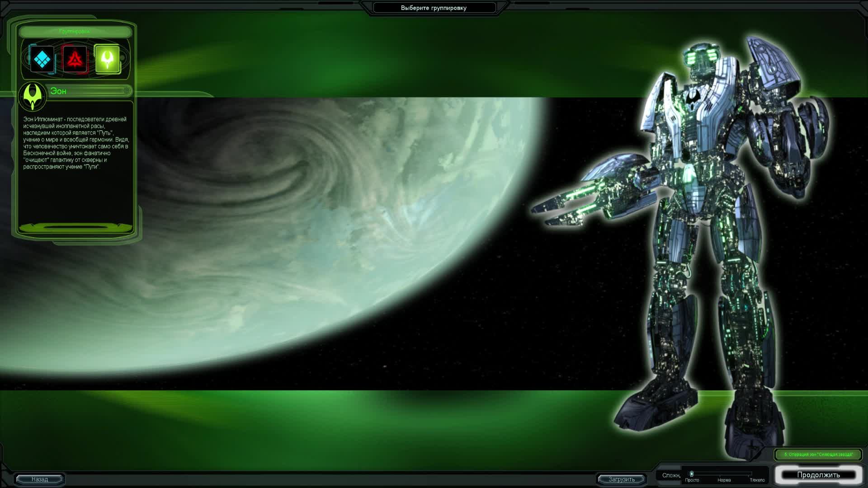Click the round Aeon emblem beside Эон
Viewport: 868px width, 488px height.
(33, 96)
